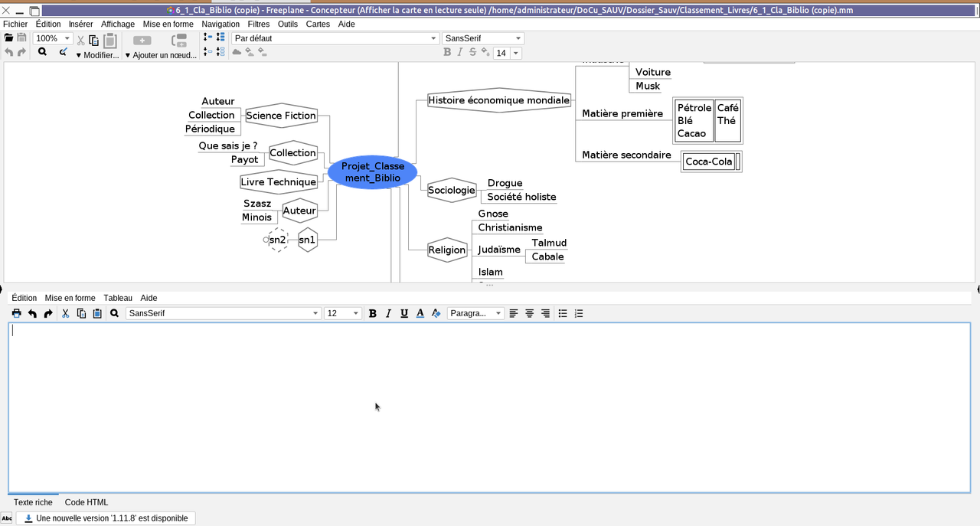Open the note editor Tableau menu
The height and width of the screenshot is (526, 980).
click(x=118, y=298)
